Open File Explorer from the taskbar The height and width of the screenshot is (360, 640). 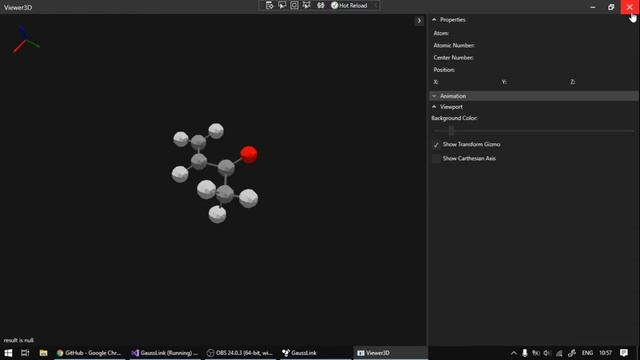point(43,353)
